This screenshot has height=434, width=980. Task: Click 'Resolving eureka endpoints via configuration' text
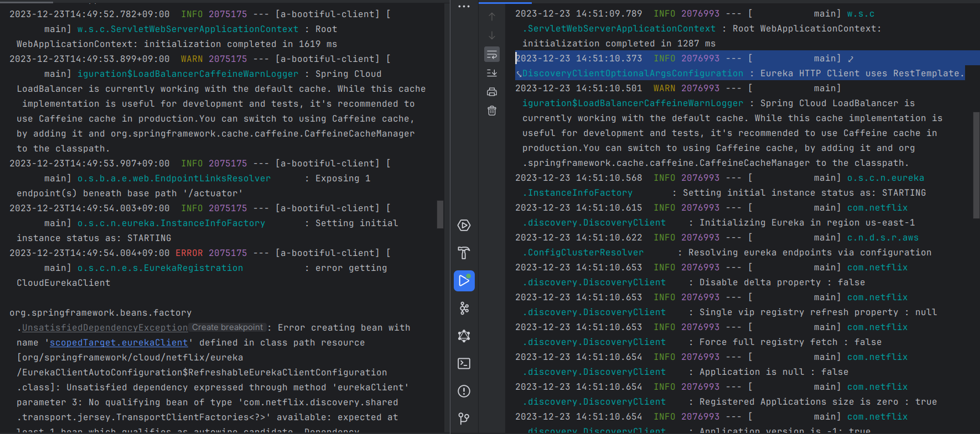(x=810, y=253)
